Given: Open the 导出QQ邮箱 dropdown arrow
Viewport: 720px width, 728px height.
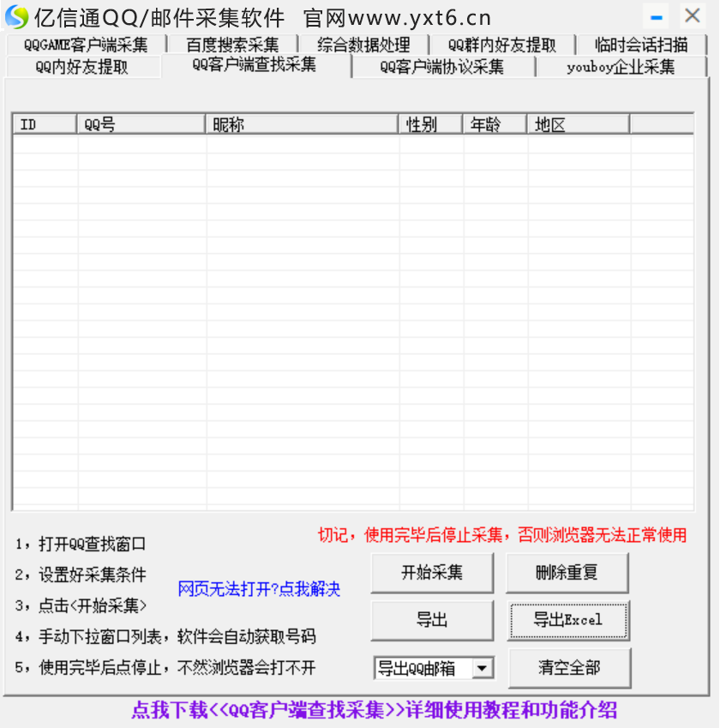Looking at the screenshot, I should click(483, 668).
